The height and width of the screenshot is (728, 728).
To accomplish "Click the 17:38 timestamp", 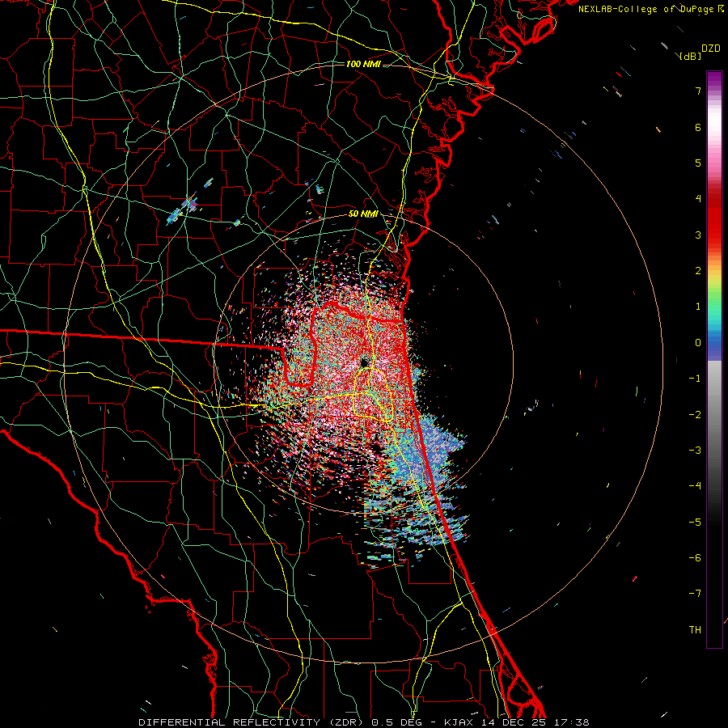I will 574,722.
